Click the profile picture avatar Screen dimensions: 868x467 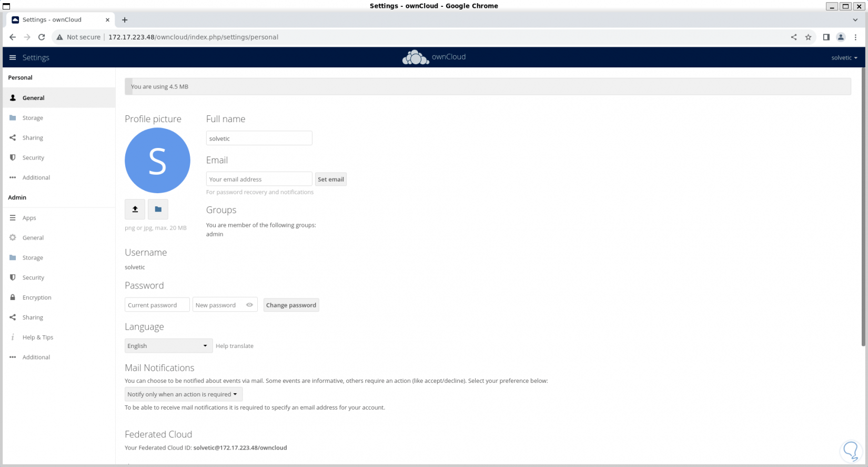pos(157,161)
